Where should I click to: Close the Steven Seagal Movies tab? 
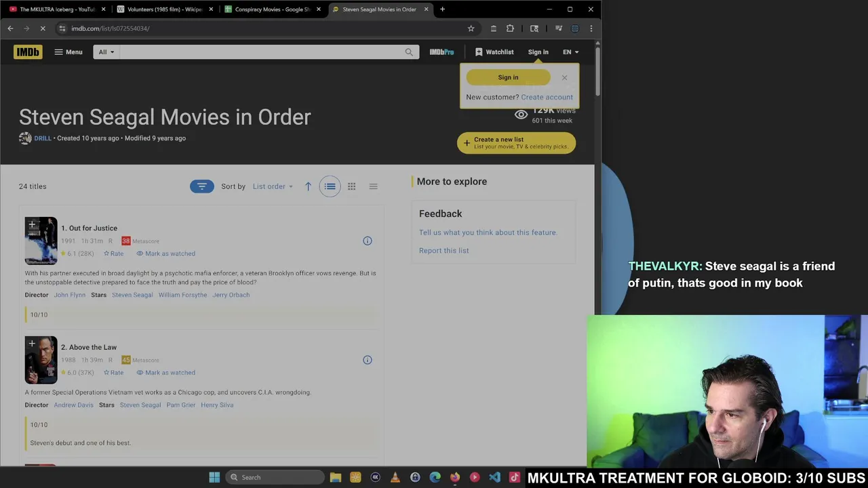427,9
